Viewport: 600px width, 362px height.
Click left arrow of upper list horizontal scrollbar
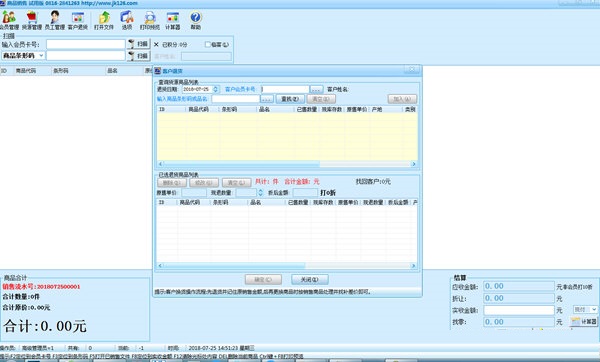pos(160,164)
